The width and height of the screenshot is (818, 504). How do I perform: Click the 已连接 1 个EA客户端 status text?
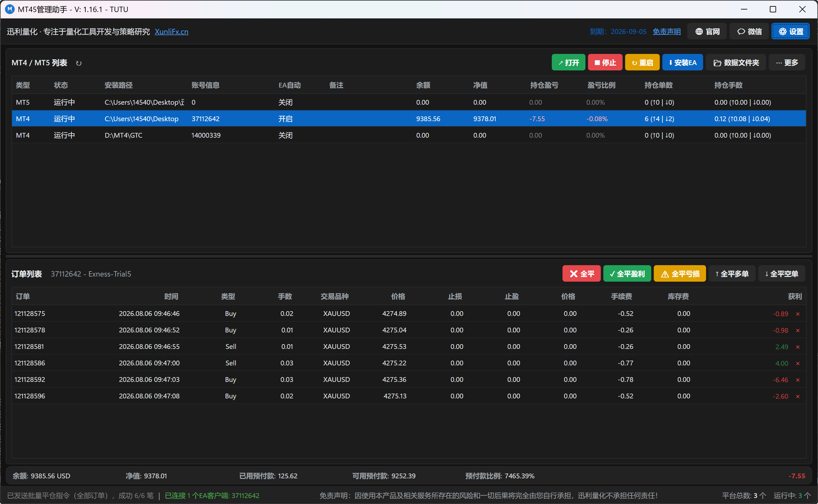(212, 496)
